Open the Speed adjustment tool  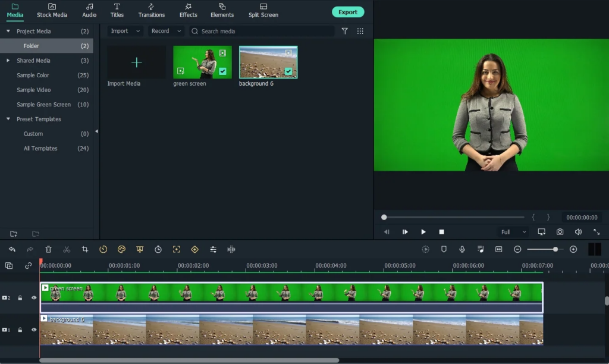tap(103, 249)
